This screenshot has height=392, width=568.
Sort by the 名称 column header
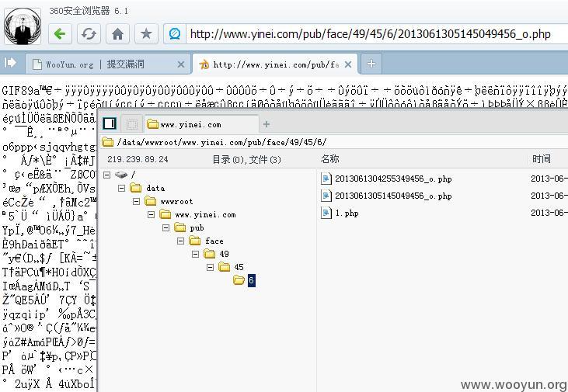pos(330,159)
